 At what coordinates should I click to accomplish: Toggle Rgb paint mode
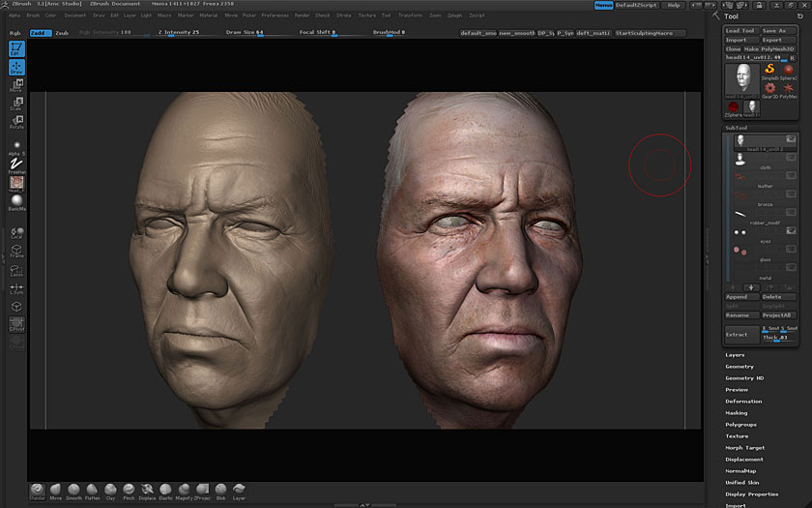click(x=15, y=33)
